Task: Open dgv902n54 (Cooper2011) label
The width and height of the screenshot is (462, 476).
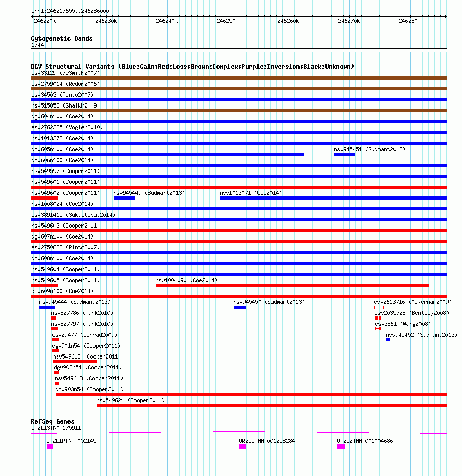Action: 88,368
